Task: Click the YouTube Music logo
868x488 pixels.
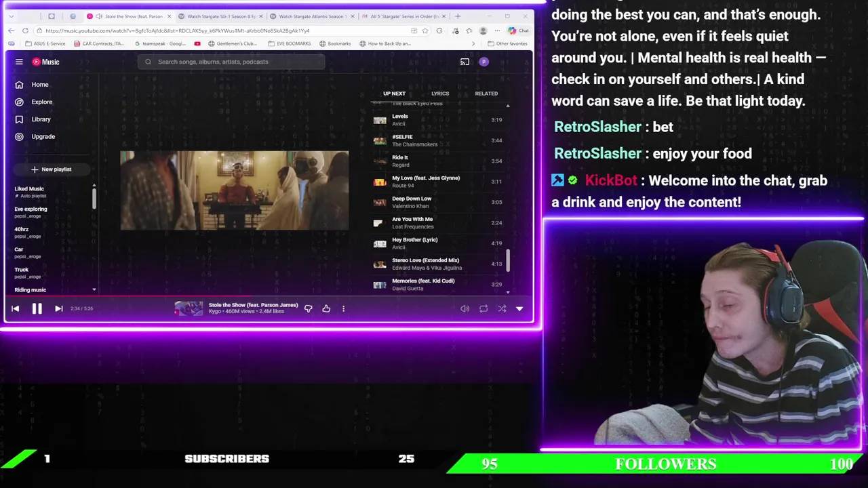Action: (45, 62)
